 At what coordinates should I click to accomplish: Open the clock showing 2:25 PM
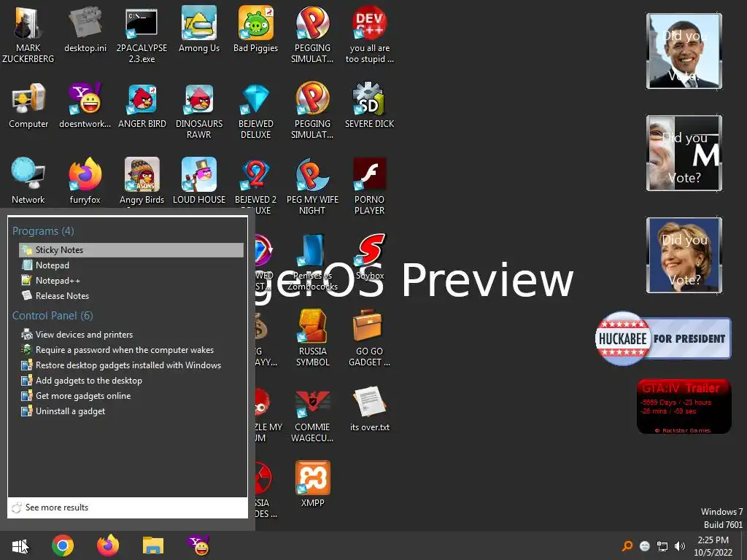(x=713, y=546)
